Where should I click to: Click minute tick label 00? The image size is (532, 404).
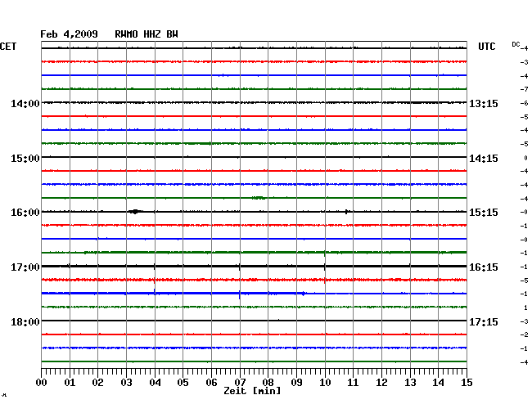[42, 383]
